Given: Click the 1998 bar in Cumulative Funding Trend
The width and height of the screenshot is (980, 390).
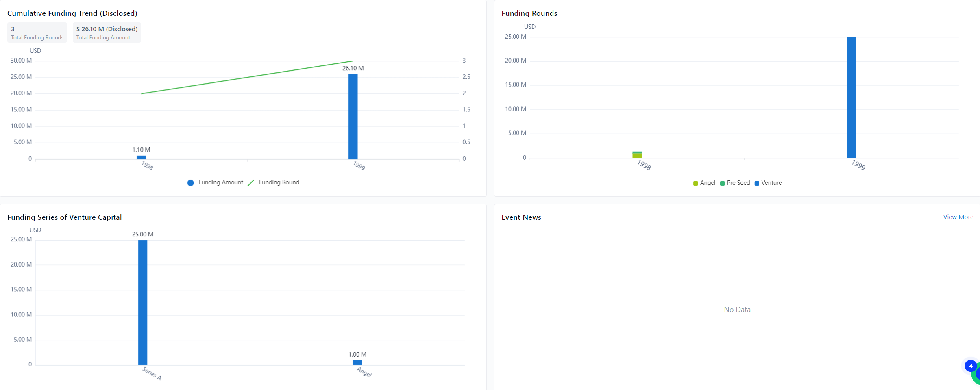Looking at the screenshot, I should click(x=141, y=157).
